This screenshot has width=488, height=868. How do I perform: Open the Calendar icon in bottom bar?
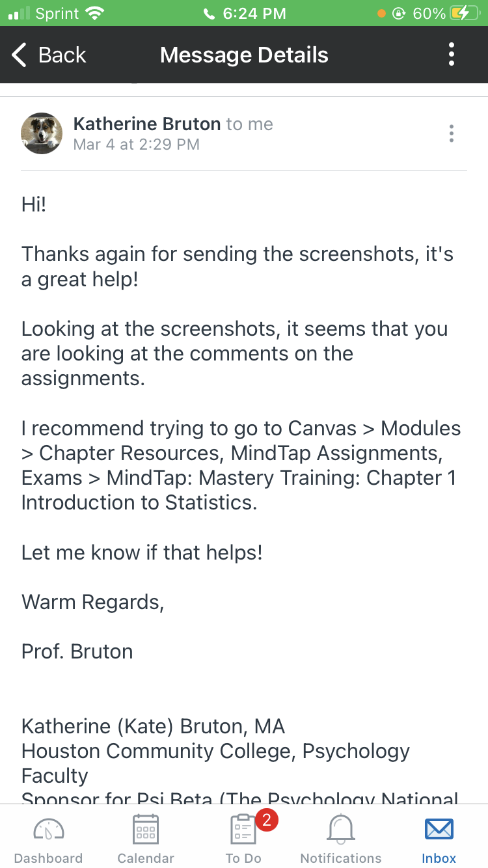[146, 830]
